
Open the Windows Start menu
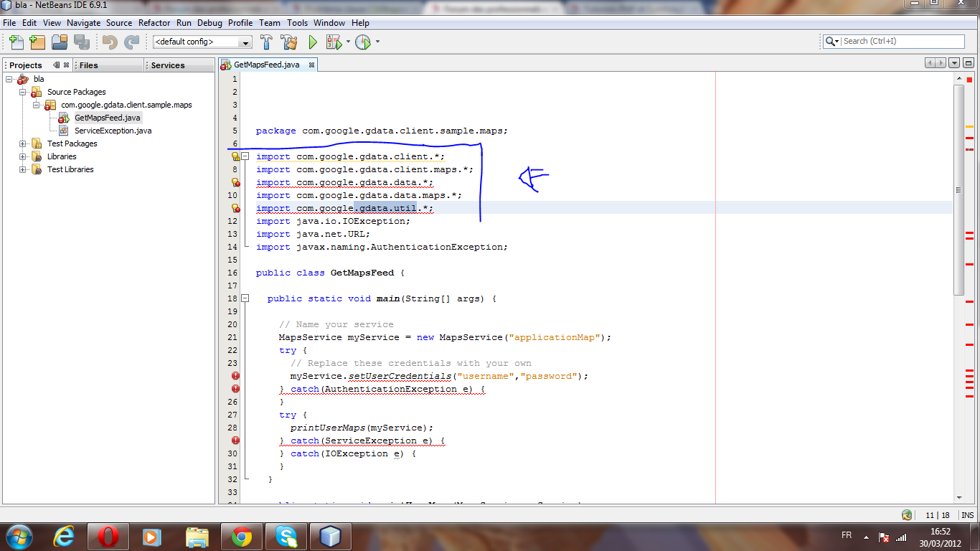pyautogui.click(x=19, y=537)
